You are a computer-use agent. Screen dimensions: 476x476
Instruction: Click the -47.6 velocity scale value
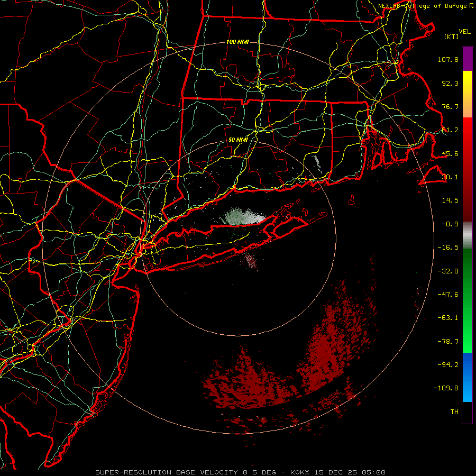point(448,295)
